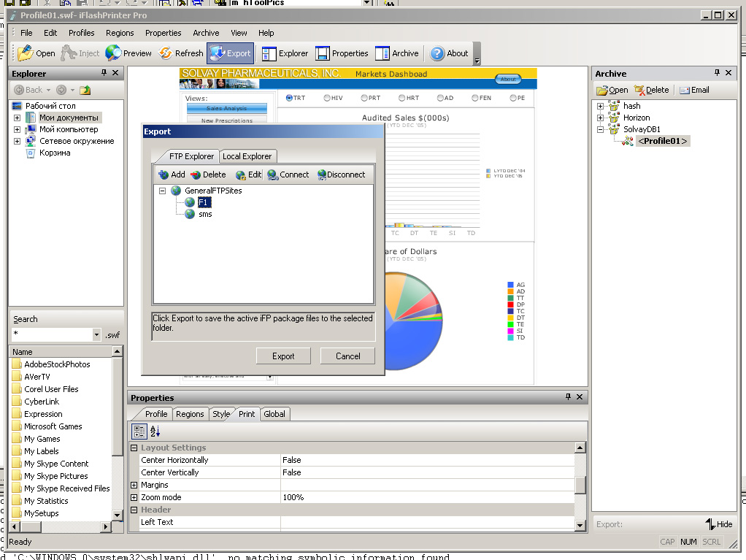Open the AdobeStockPhotos folder
Image resolution: width=746 pixels, height=560 pixels.
click(57, 364)
